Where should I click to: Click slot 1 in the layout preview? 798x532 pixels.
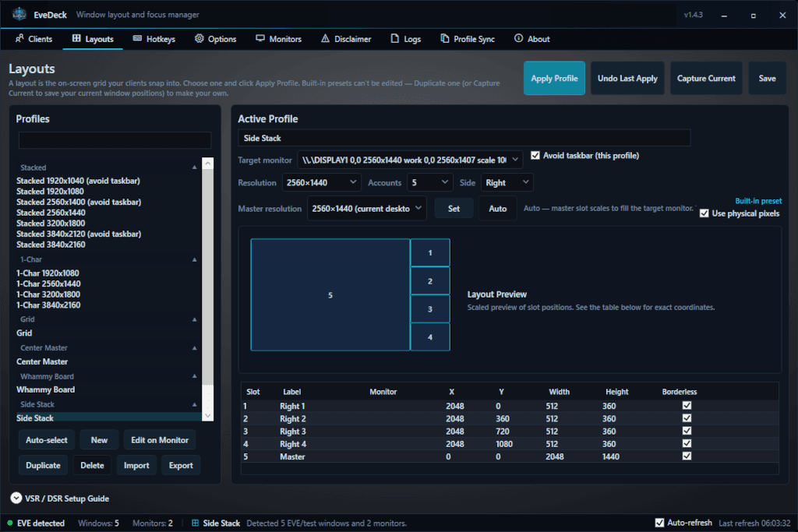coord(430,253)
